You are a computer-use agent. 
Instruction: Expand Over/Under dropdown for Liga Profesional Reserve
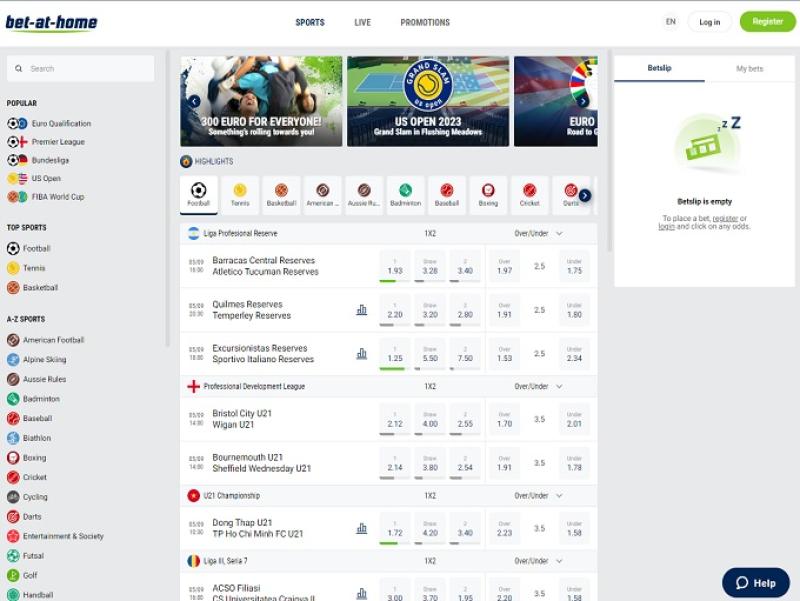(559, 233)
